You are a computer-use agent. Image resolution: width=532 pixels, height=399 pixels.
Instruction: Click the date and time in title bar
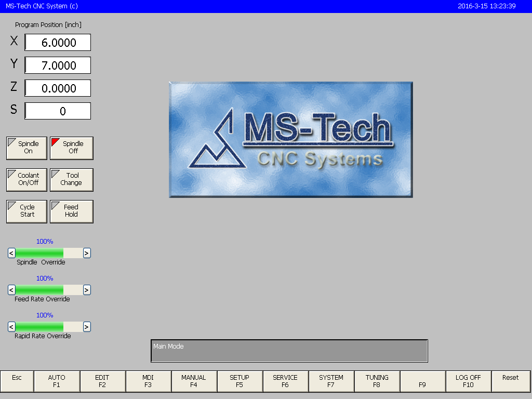click(x=486, y=6)
